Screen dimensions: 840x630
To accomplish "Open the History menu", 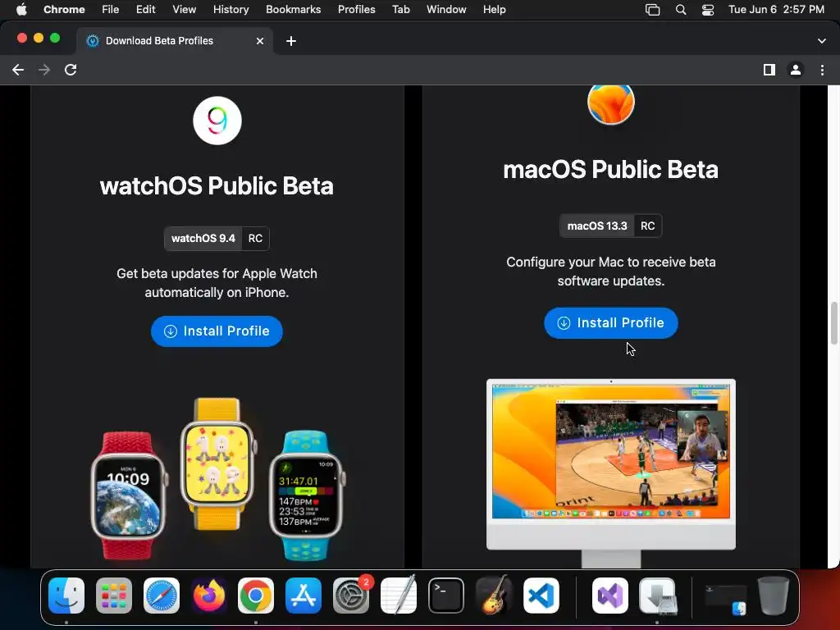I will (231, 10).
